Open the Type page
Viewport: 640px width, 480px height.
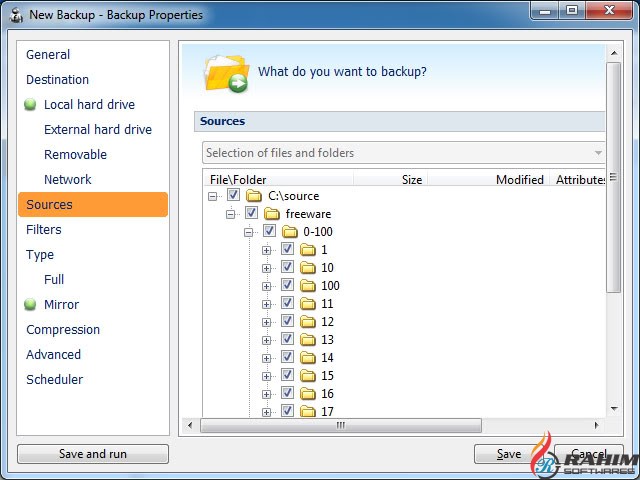[x=40, y=255]
